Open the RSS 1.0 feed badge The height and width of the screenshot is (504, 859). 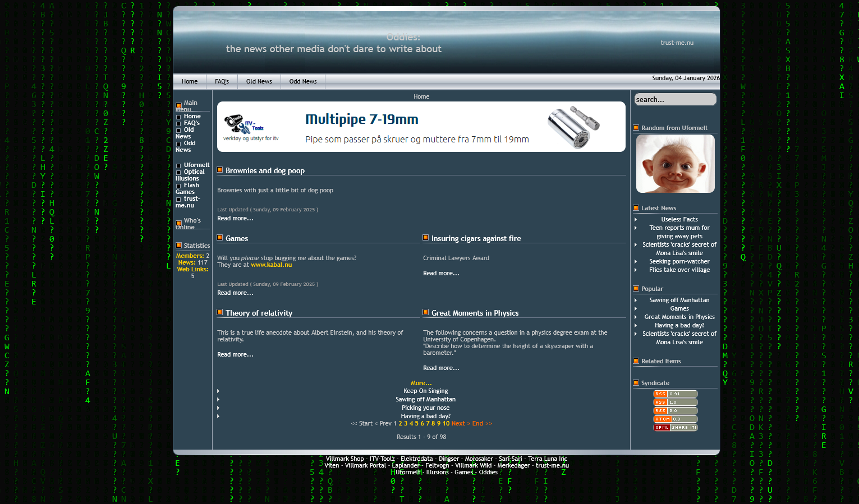coord(675,403)
